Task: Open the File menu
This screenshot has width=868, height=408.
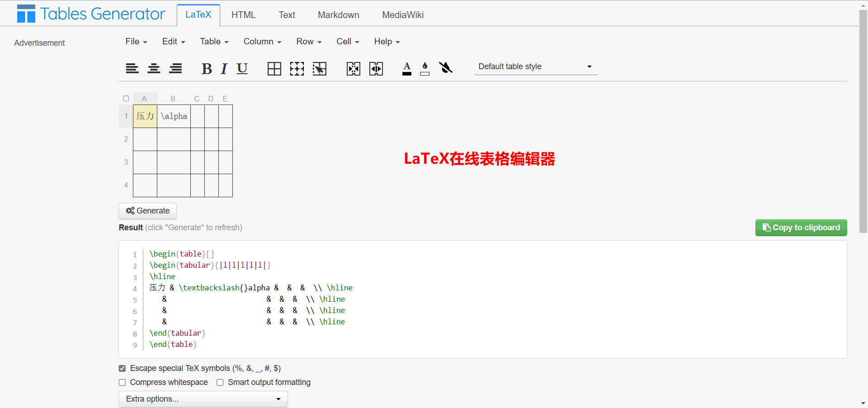Action: pyautogui.click(x=136, y=42)
